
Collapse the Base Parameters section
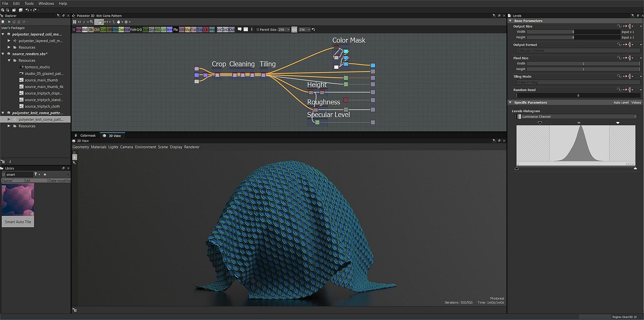click(x=510, y=21)
